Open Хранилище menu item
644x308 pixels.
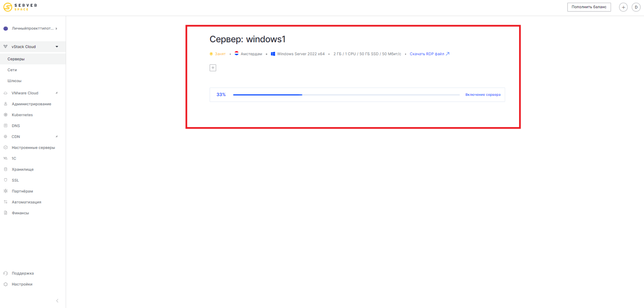pyautogui.click(x=23, y=169)
